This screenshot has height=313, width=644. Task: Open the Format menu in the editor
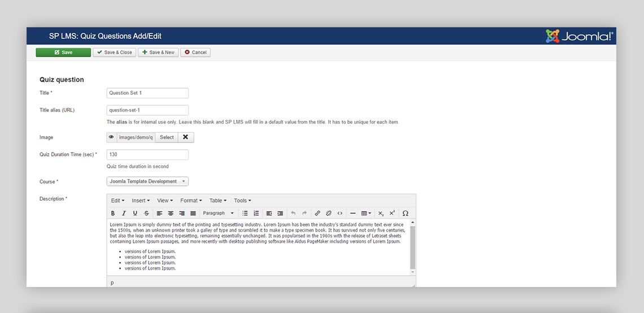pos(192,201)
